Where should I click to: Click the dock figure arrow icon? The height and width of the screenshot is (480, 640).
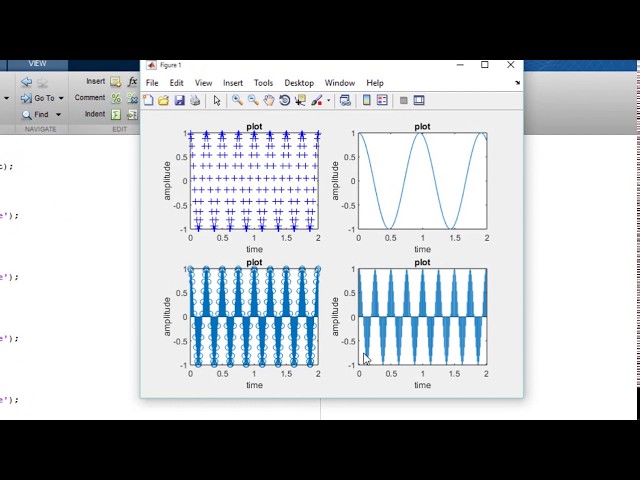517,83
